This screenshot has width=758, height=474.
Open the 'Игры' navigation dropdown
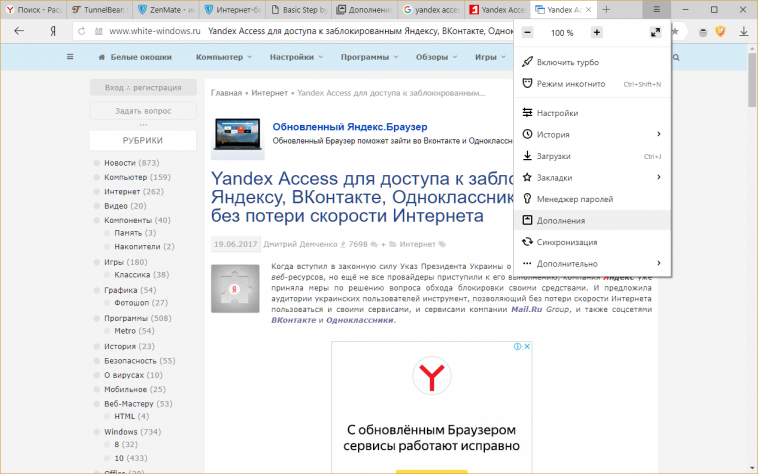pyautogui.click(x=490, y=57)
